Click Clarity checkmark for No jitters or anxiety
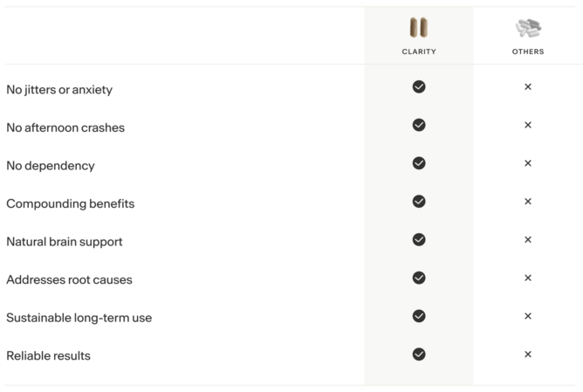 coord(419,86)
